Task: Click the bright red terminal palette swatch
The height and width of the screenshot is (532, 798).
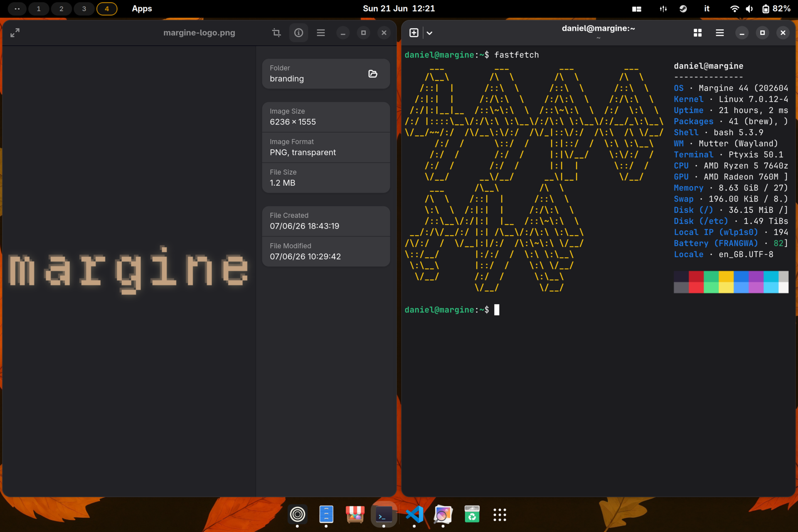Action: (696, 288)
